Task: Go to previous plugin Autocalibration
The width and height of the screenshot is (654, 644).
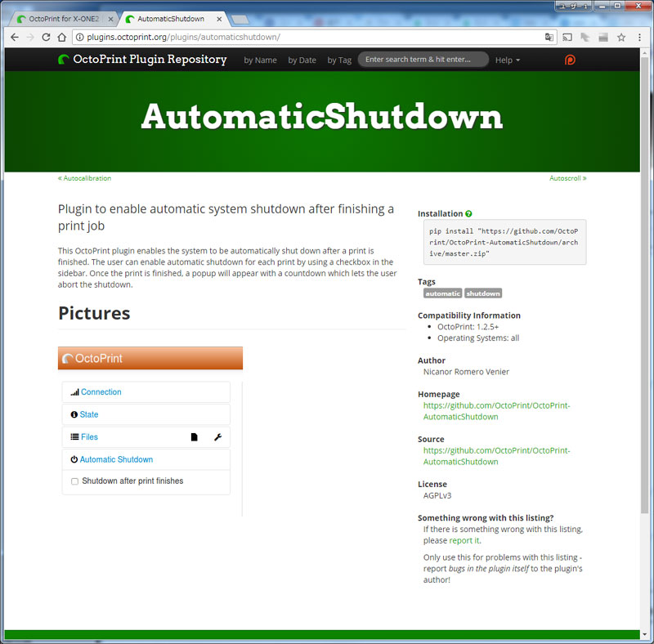Action: click(84, 178)
